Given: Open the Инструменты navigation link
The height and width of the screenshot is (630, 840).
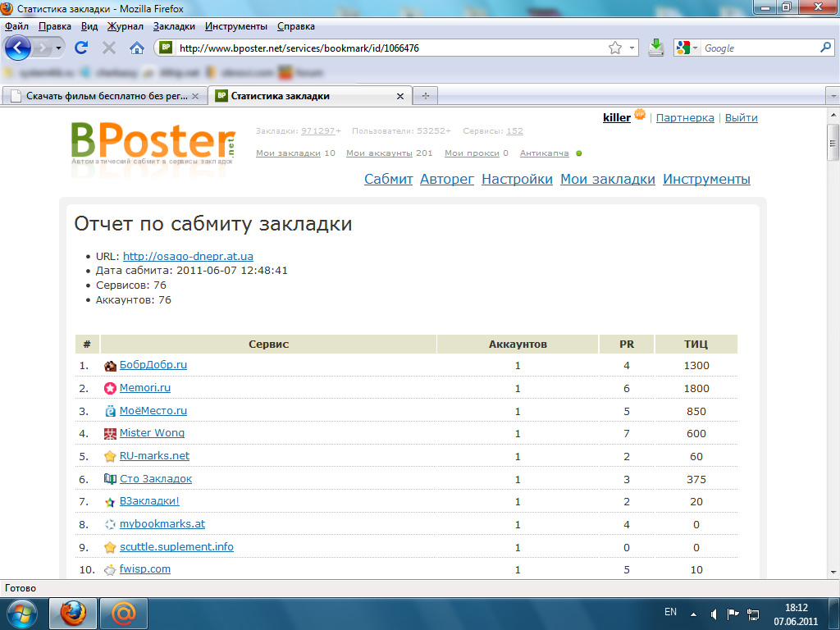Looking at the screenshot, I should (706, 179).
